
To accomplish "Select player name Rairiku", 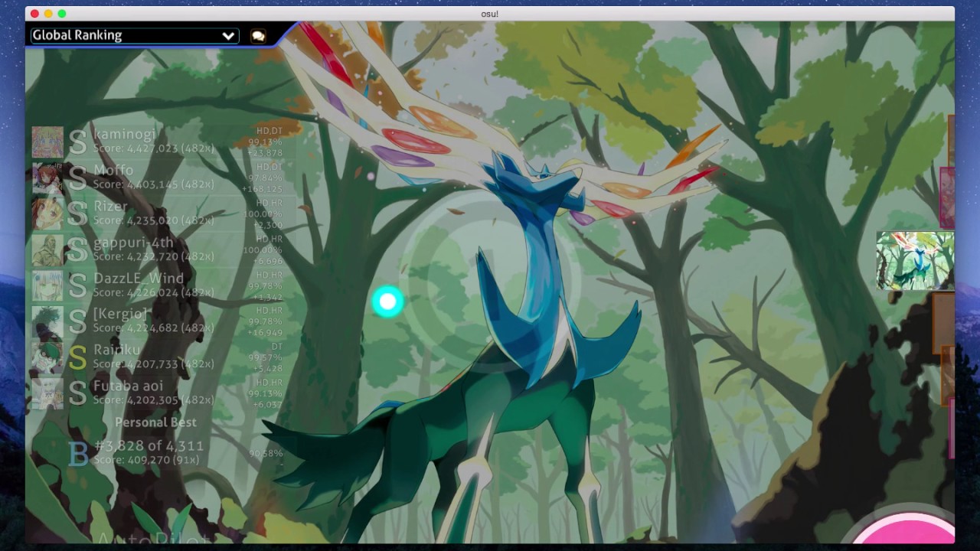I will 117,350.
